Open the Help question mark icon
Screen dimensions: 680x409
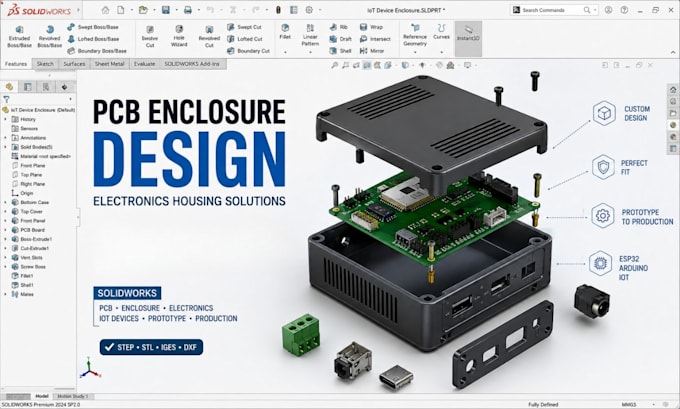pos(624,10)
